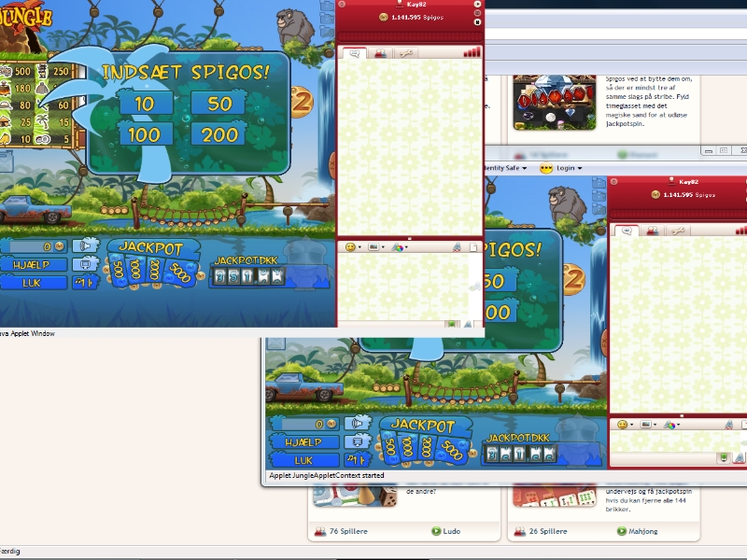Toggle sound speaker icon in front game
Viewport: 747px width, 560px height.
pos(85,245)
